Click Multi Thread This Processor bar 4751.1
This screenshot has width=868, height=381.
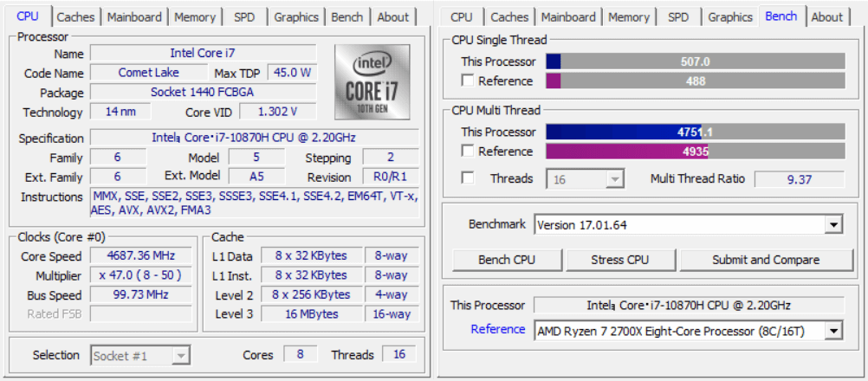(x=696, y=132)
